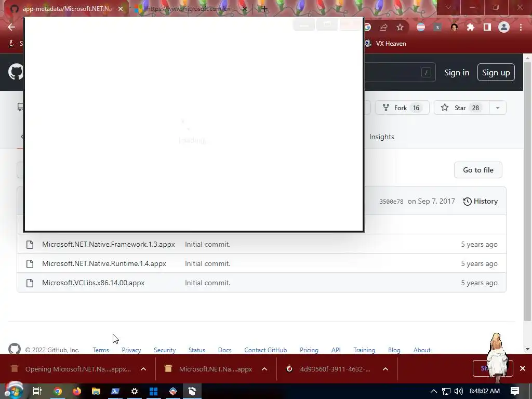
Task: Open a new tab with the plus button
Action: 264,9
